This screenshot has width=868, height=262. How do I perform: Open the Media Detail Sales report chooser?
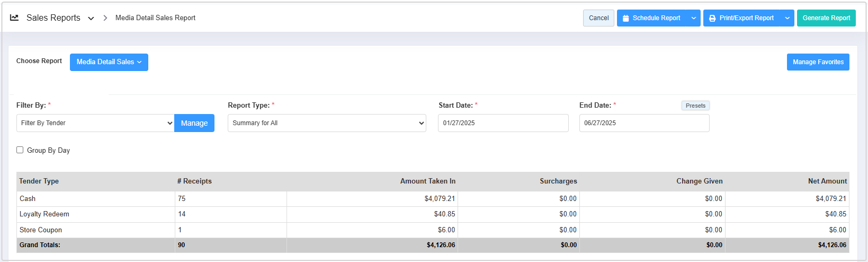point(109,62)
